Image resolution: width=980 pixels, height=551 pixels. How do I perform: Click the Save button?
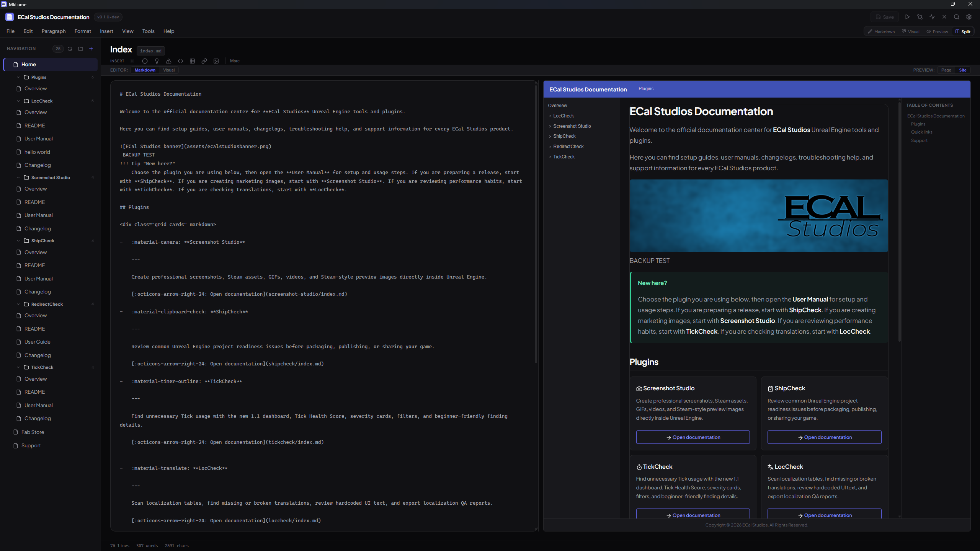[x=885, y=17]
